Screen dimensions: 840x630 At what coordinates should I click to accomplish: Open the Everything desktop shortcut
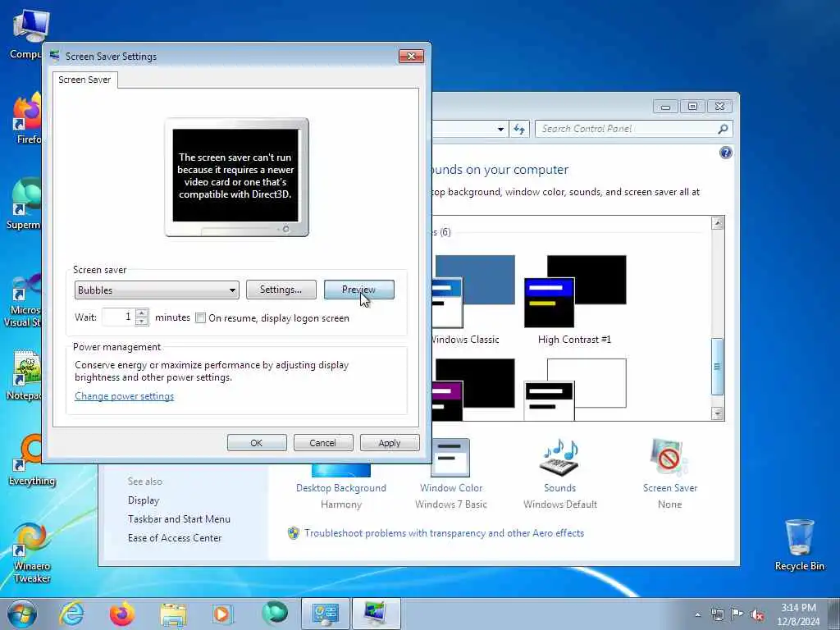32,461
